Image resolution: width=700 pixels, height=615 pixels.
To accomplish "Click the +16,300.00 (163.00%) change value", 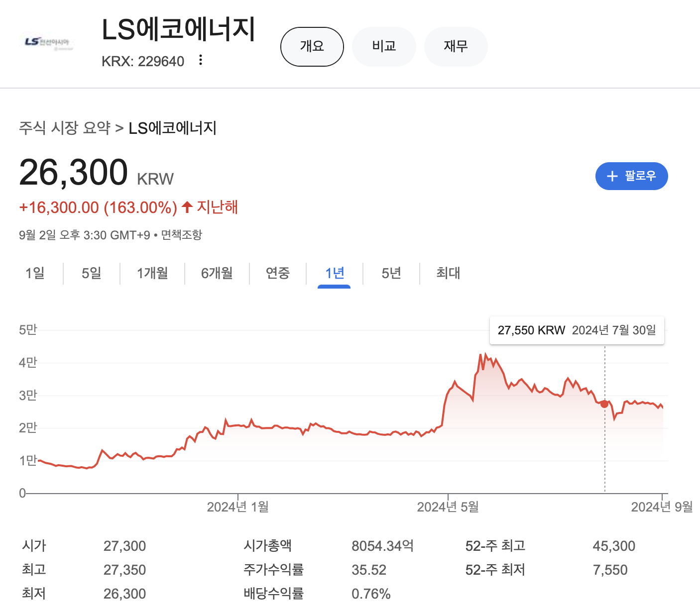I will 98,207.
